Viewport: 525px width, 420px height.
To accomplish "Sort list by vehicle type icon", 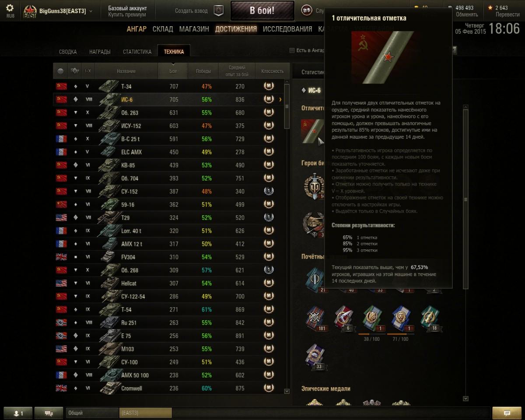I will (75, 71).
